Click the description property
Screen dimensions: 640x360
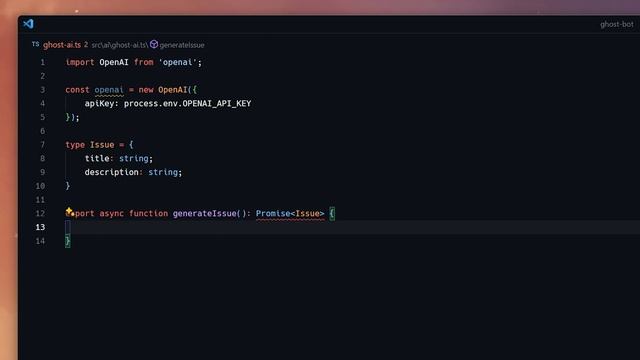(x=112, y=172)
